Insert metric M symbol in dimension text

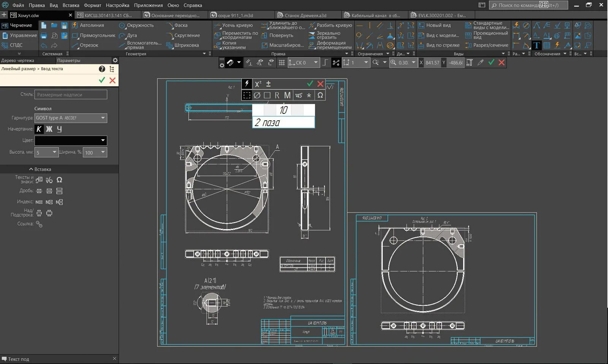pos(287,95)
